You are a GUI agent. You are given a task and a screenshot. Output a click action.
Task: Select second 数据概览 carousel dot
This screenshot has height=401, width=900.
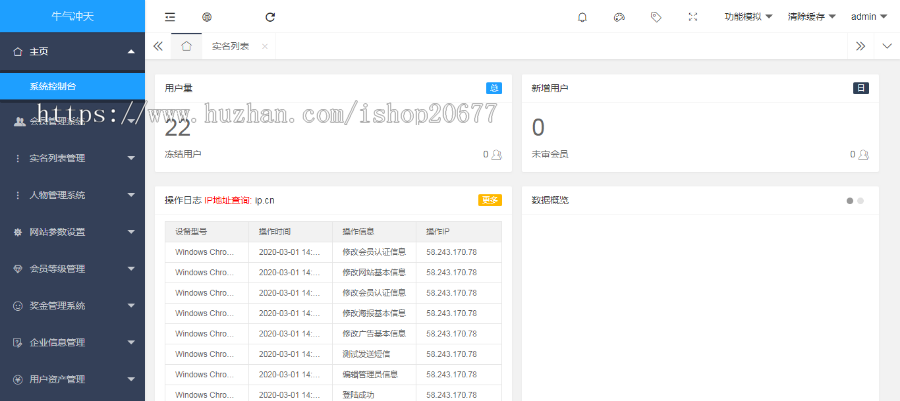860,201
